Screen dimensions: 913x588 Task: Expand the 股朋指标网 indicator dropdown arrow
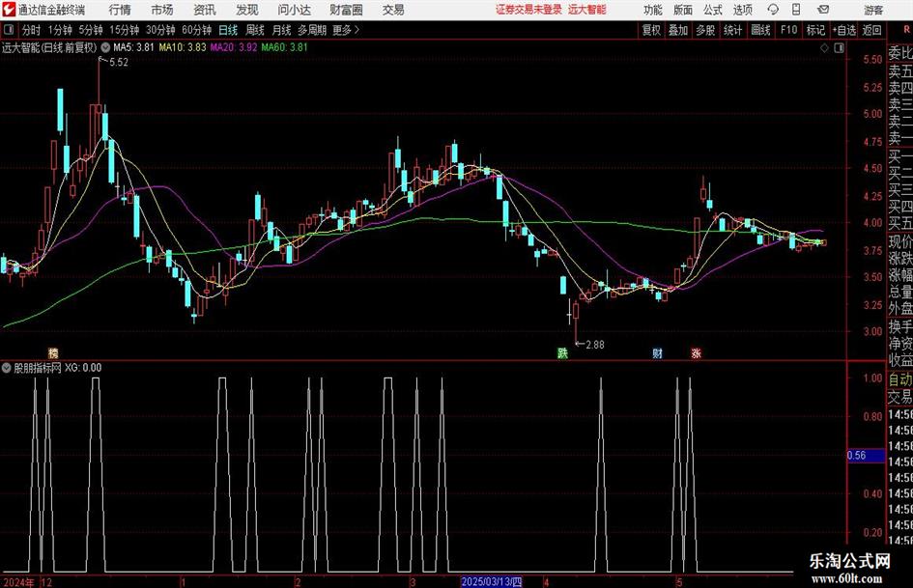pyautogui.click(x=7, y=368)
